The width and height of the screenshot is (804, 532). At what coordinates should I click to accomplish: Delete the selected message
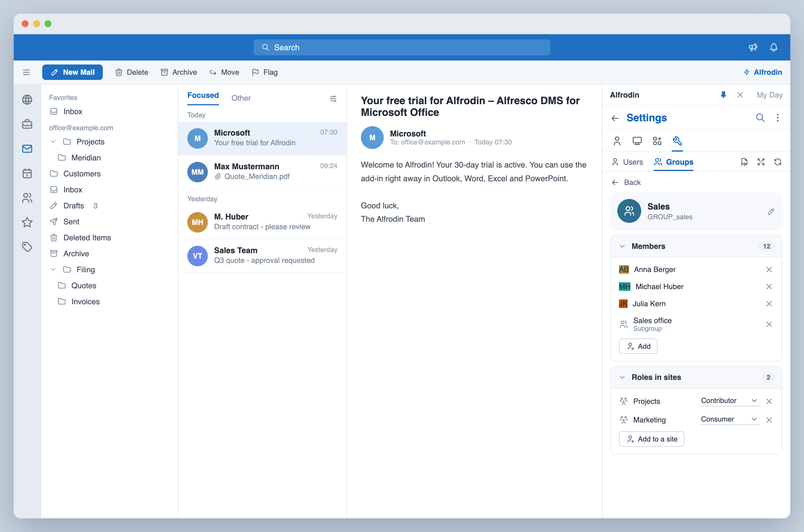pyautogui.click(x=132, y=72)
